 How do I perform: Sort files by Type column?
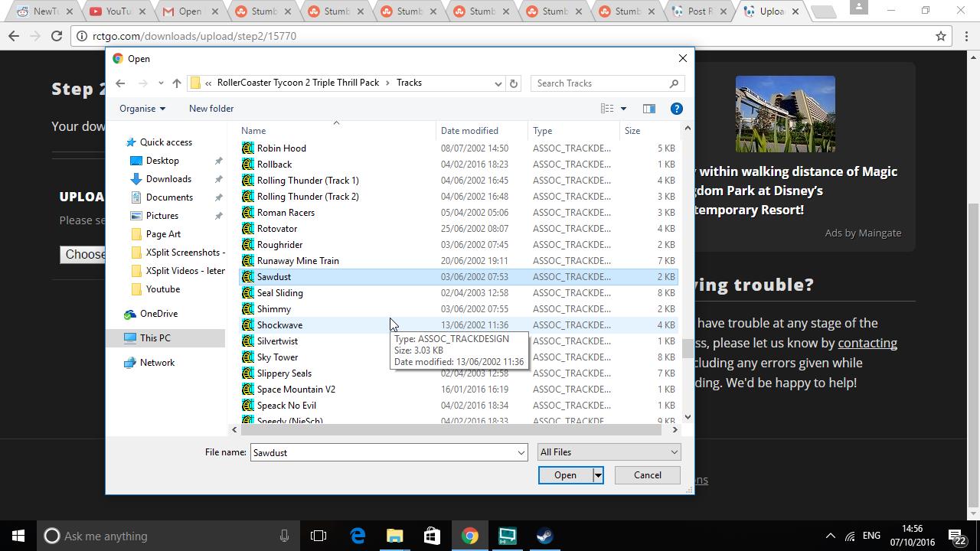point(574,131)
